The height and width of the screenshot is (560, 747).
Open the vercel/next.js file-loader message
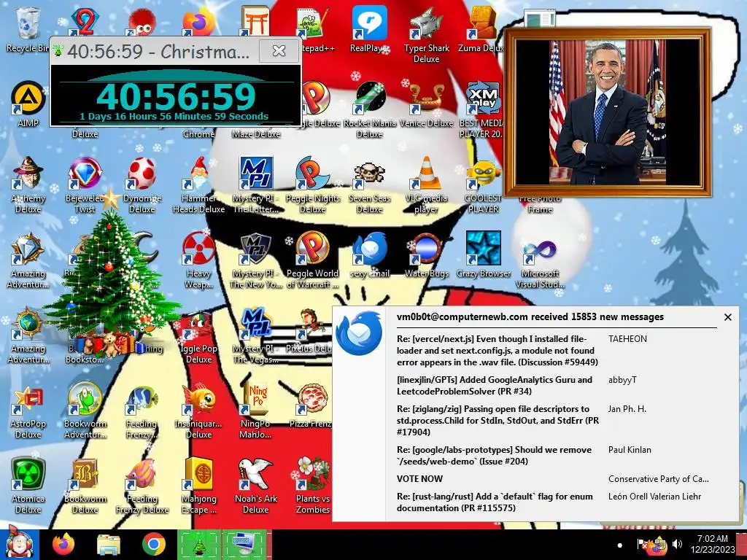[x=497, y=351]
